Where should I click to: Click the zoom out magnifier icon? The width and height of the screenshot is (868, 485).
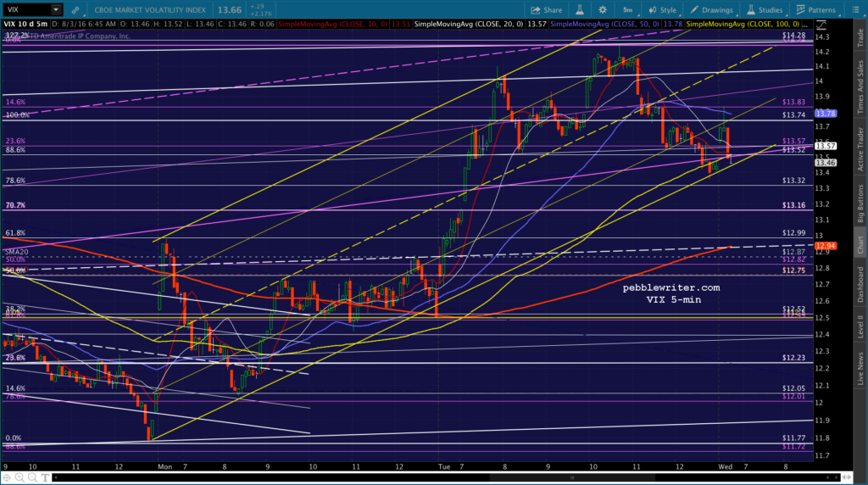pyautogui.click(x=32, y=477)
